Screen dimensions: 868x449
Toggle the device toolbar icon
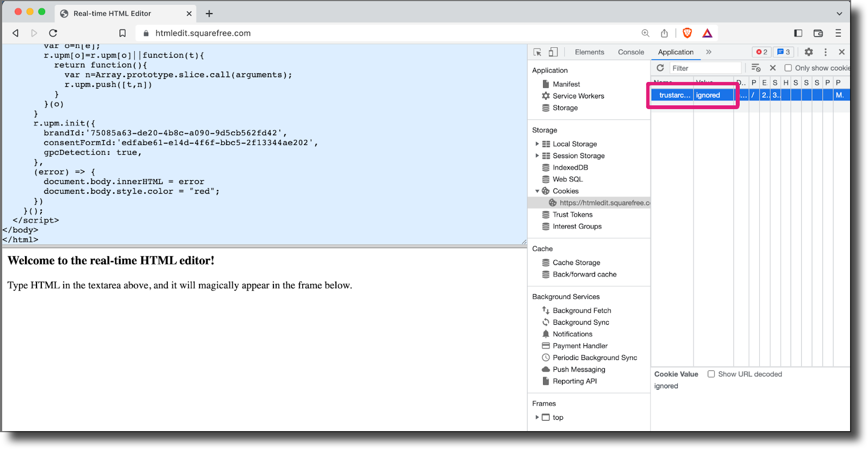[553, 52]
